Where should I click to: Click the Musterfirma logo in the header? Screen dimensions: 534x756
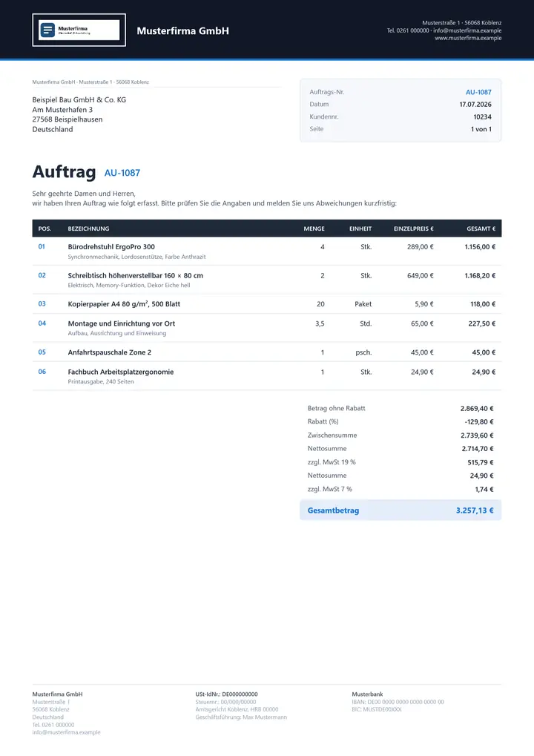(x=79, y=30)
